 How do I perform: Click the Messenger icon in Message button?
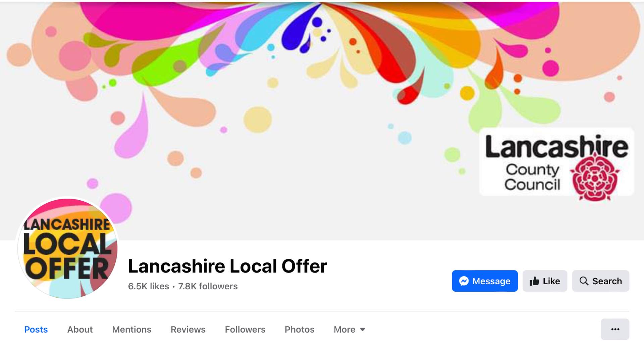(464, 281)
